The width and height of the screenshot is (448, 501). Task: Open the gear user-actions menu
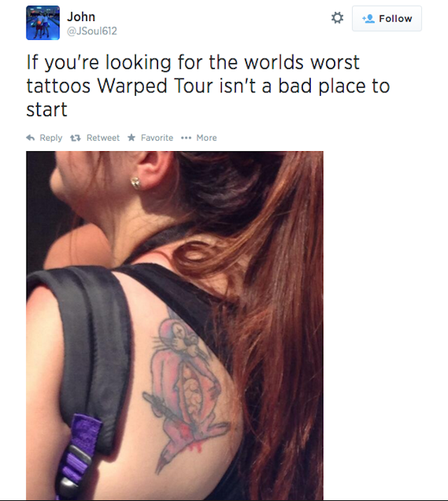coord(337,18)
